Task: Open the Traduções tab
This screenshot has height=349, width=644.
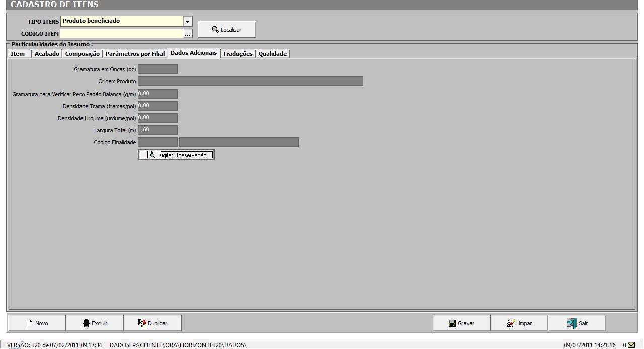Action: (x=237, y=54)
